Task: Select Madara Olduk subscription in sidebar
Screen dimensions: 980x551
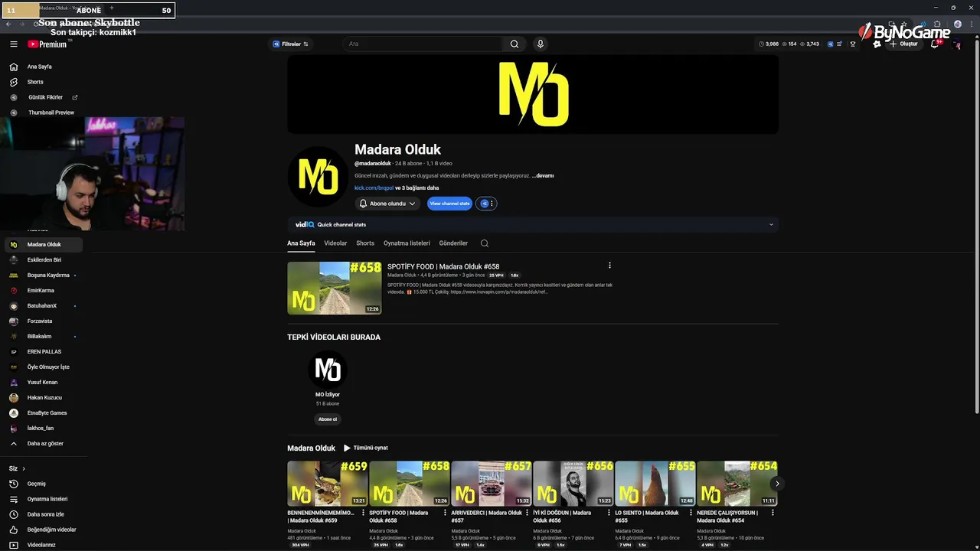Action: [x=43, y=245]
